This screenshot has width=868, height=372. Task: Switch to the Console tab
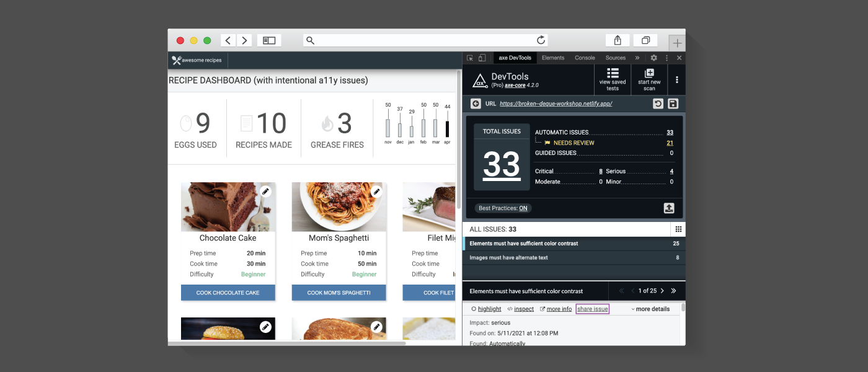click(584, 58)
